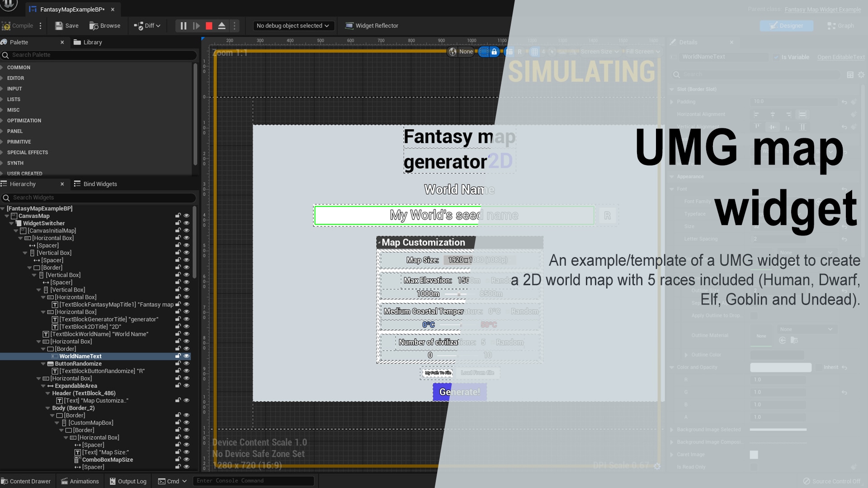This screenshot has width=868, height=488.
Task: Open the Screen Size dropdown
Action: (x=599, y=52)
